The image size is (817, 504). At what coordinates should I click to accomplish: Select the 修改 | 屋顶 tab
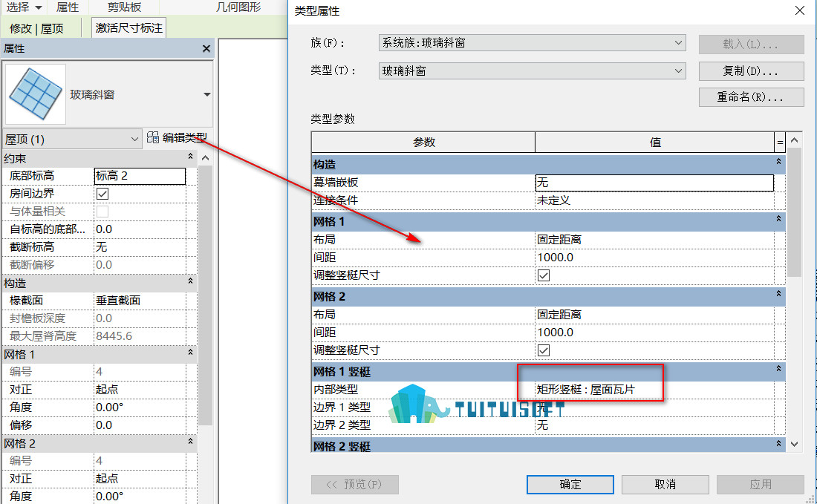click(x=36, y=28)
